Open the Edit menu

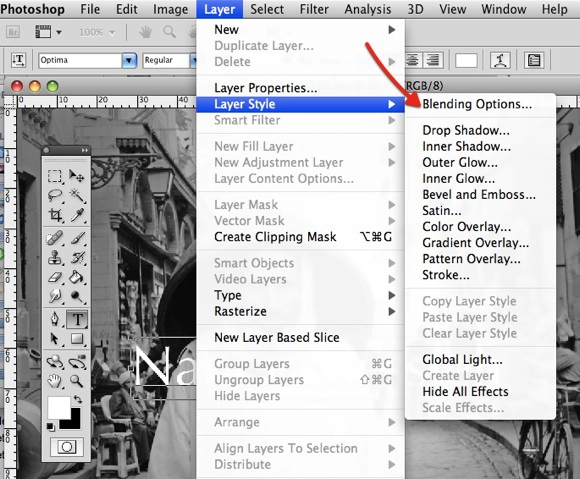pos(127,9)
